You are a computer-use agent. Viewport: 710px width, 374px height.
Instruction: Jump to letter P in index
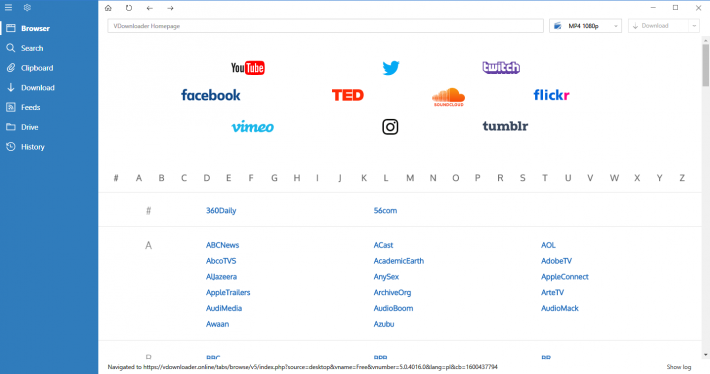tap(477, 178)
